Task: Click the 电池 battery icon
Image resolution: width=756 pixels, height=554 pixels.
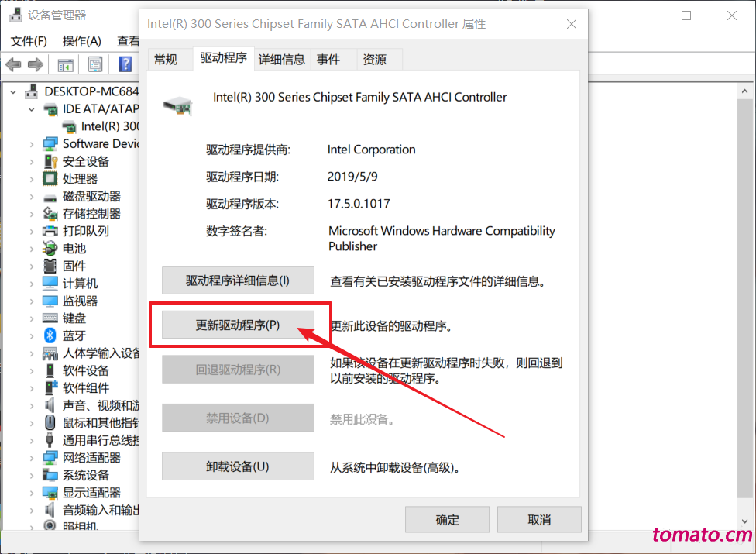Action: (50, 248)
